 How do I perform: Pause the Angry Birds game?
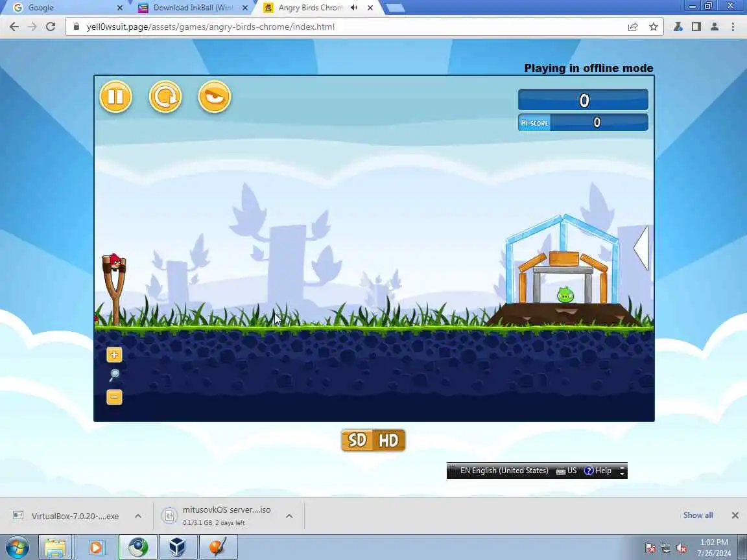point(116,97)
